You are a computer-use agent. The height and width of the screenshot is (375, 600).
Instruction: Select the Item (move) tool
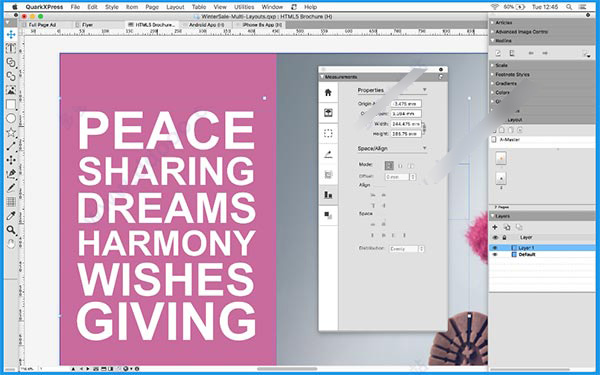[x=11, y=34]
